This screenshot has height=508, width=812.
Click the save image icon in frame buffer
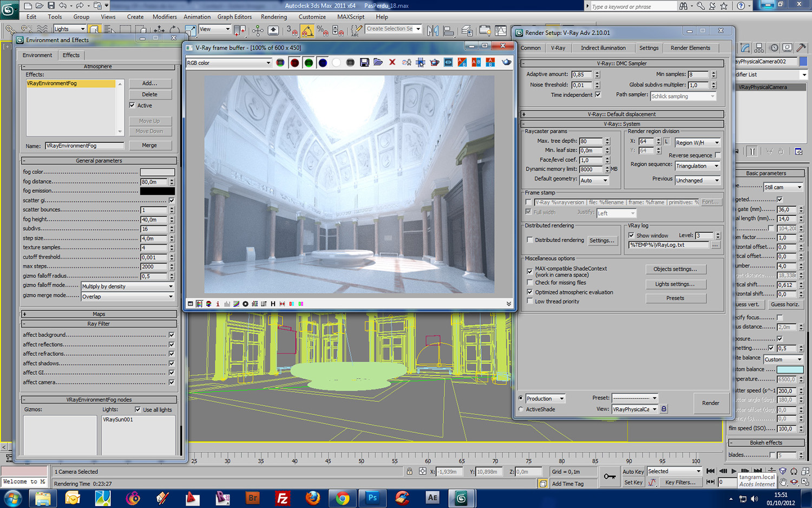(364, 63)
